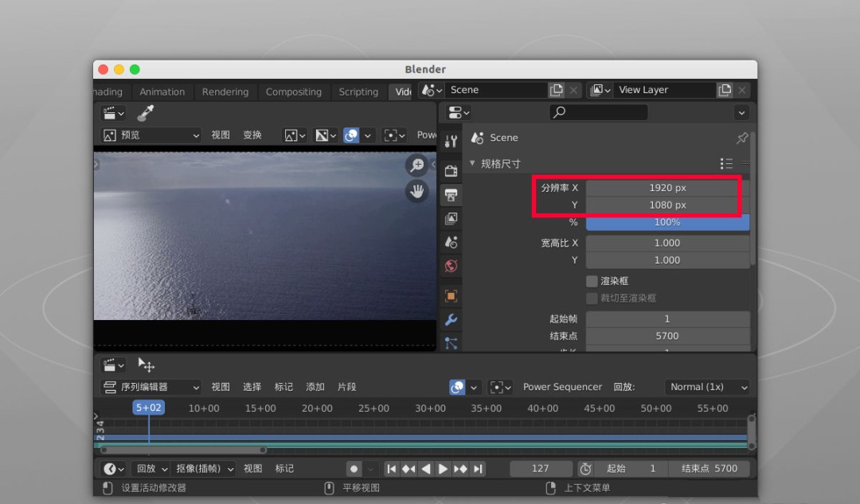Click the zoom magnifier icon in preview
Image resolution: width=860 pixels, height=504 pixels.
click(x=416, y=165)
